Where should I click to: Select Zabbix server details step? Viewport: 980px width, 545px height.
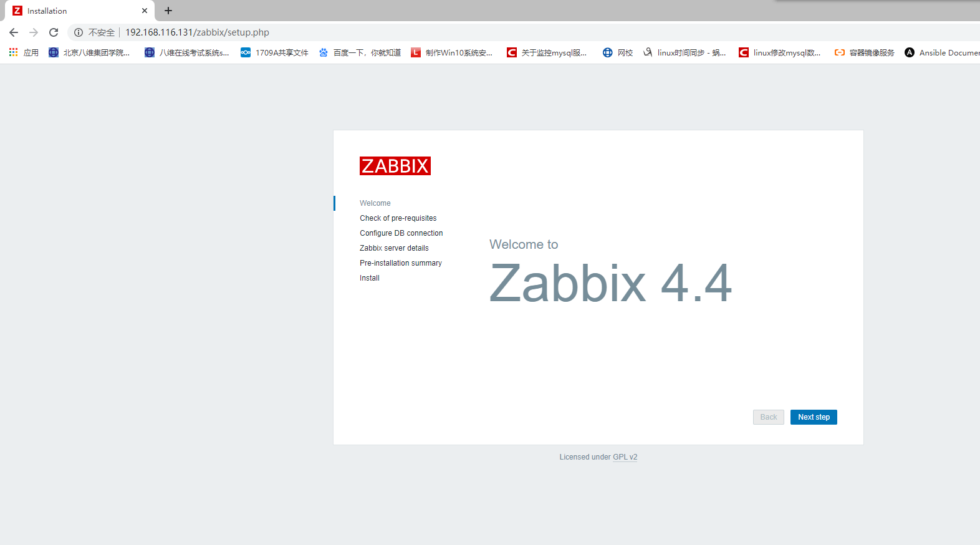[x=394, y=248]
